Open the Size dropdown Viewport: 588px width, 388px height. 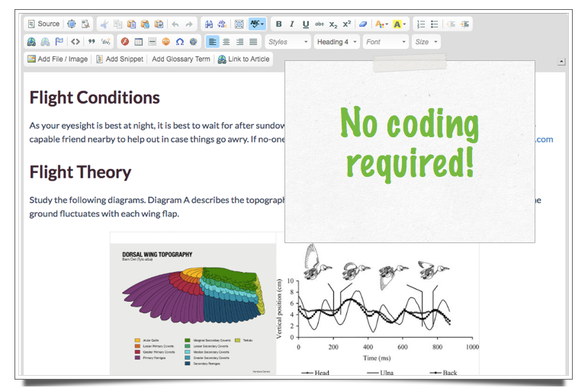tap(426, 42)
